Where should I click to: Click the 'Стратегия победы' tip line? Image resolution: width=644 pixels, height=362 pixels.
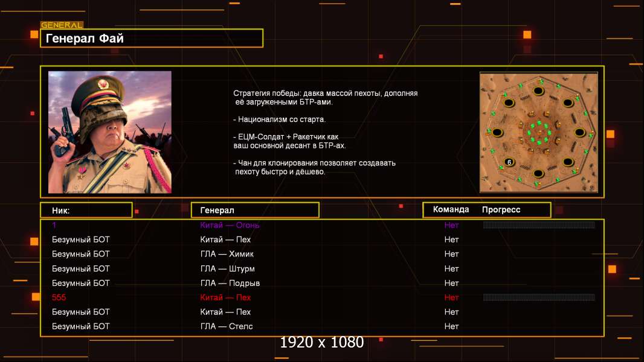click(x=325, y=98)
